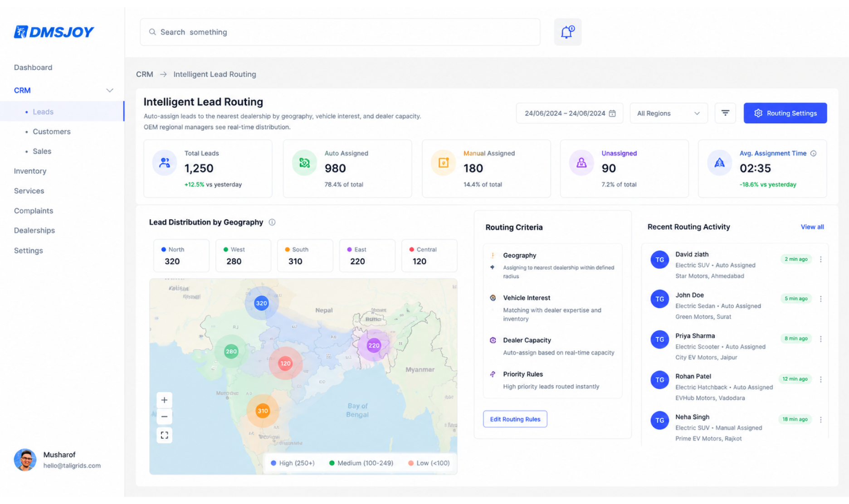Image resolution: width=849 pixels, height=504 pixels.
Task: Zoom out on the map
Action: click(x=164, y=417)
